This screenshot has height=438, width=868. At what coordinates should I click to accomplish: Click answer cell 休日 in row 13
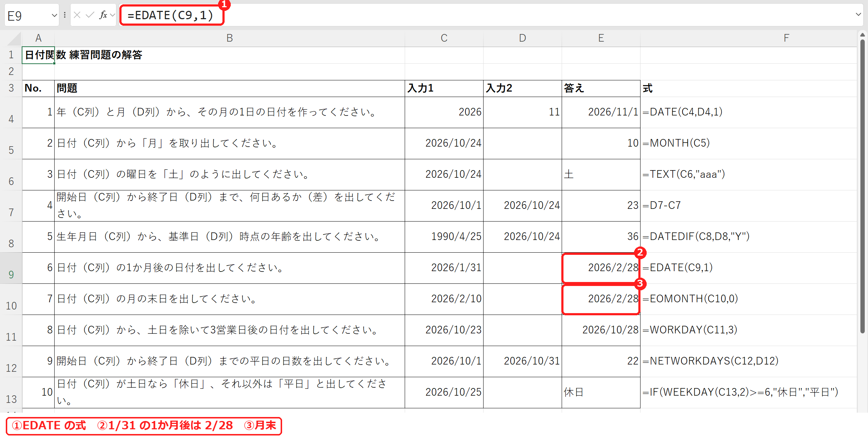(x=601, y=392)
